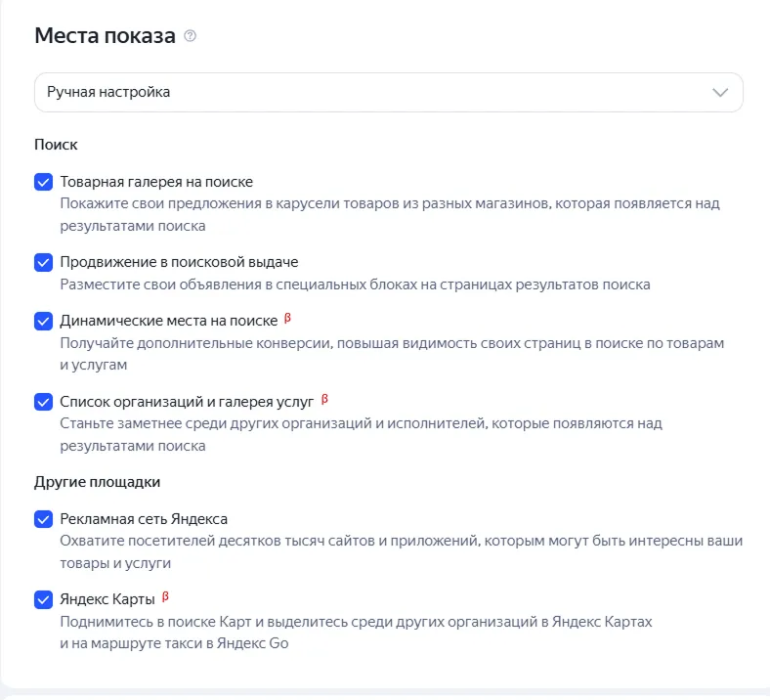
Task: Click the Поиск section heading
Action: point(56,145)
